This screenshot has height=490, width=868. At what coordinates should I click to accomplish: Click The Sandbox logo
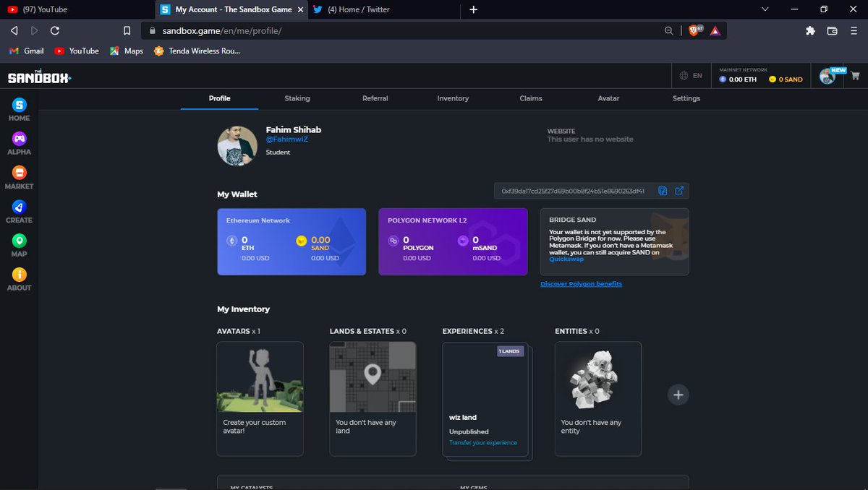pos(39,77)
